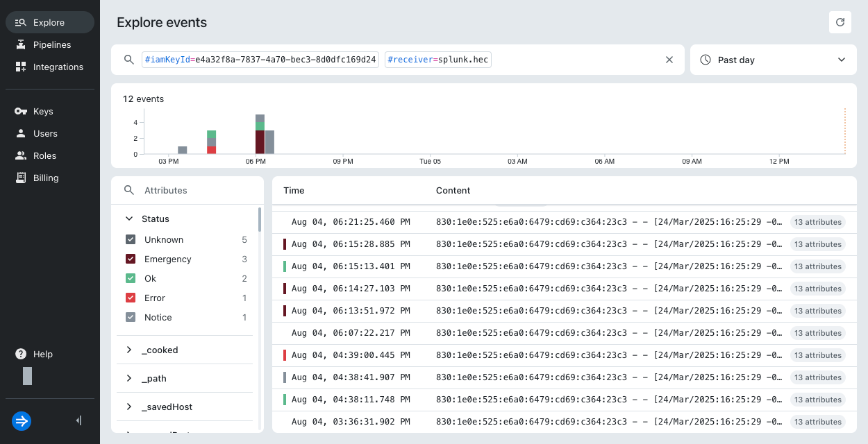Open the Integrations sidebar icon

tap(20, 67)
